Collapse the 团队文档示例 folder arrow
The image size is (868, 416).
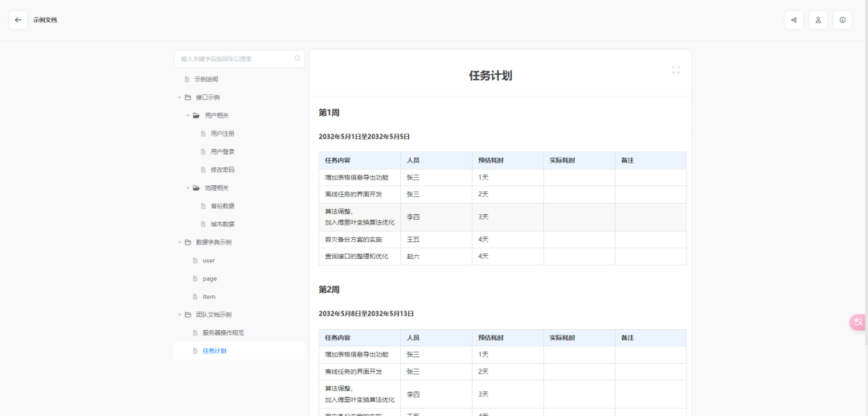pyautogui.click(x=179, y=315)
